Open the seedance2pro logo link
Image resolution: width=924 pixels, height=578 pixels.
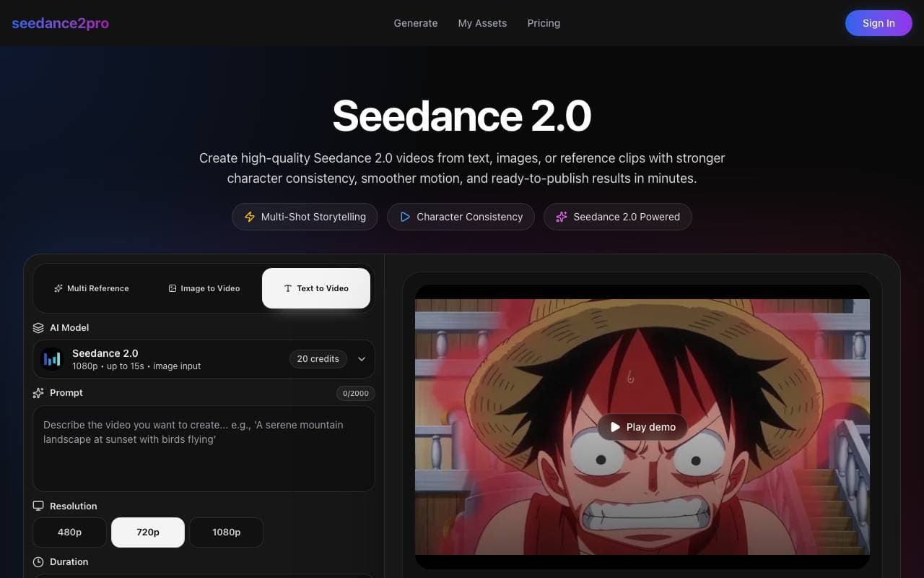60,23
